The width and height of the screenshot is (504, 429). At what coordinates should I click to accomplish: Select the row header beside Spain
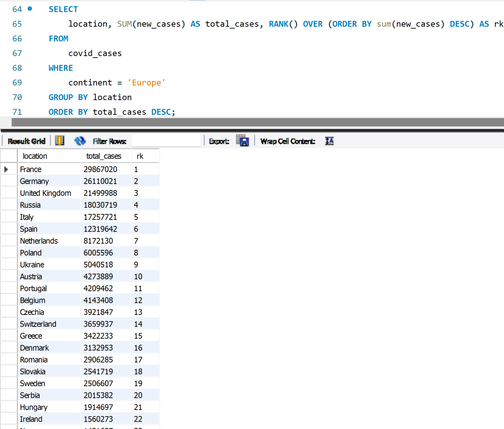pos(9,229)
